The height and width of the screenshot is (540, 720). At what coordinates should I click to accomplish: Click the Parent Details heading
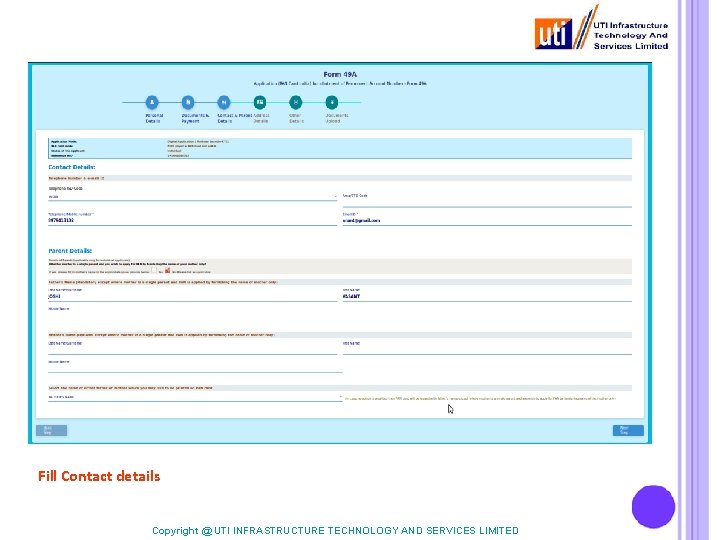70,251
